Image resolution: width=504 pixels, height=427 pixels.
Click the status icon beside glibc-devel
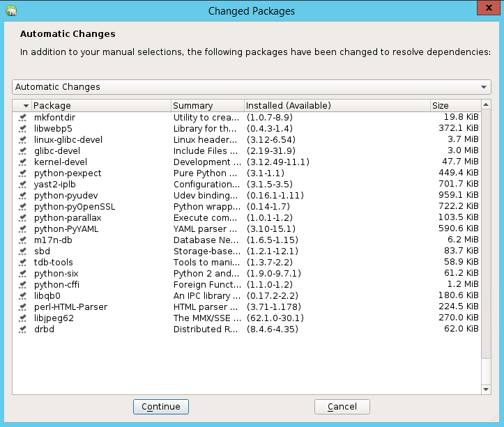(x=22, y=151)
